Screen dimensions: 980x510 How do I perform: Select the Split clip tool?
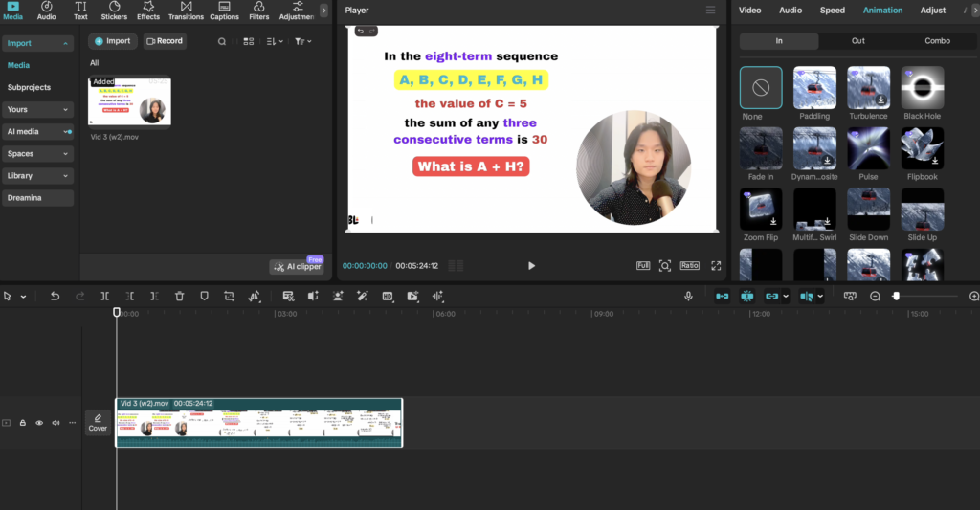tap(105, 297)
